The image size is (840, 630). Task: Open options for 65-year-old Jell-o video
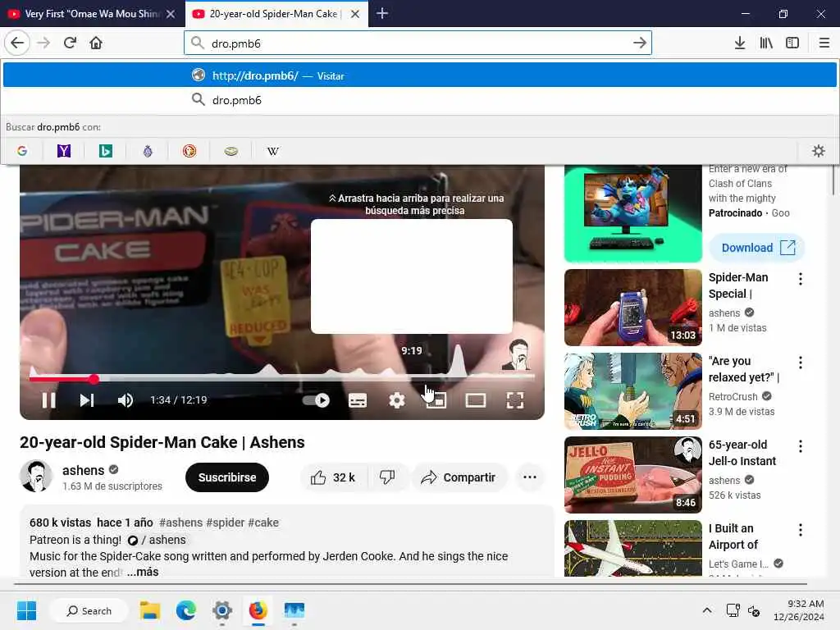[801, 446]
